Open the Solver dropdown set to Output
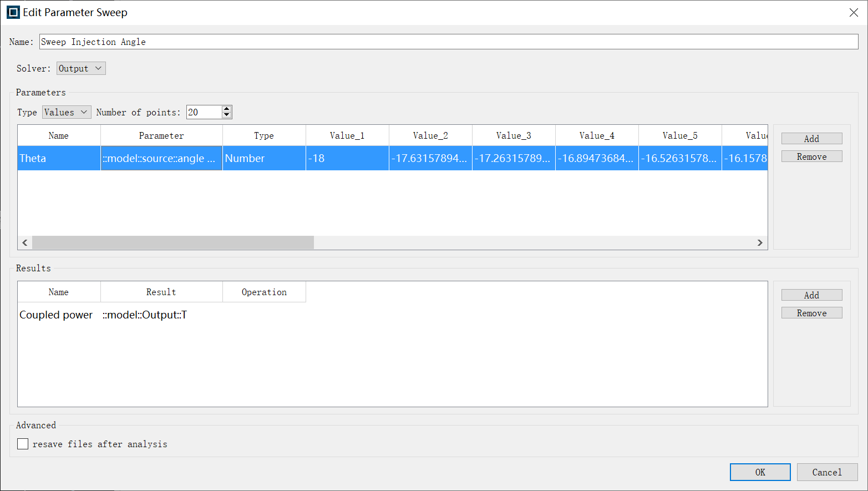This screenshot has height=491, width=868. click(81, 68)
